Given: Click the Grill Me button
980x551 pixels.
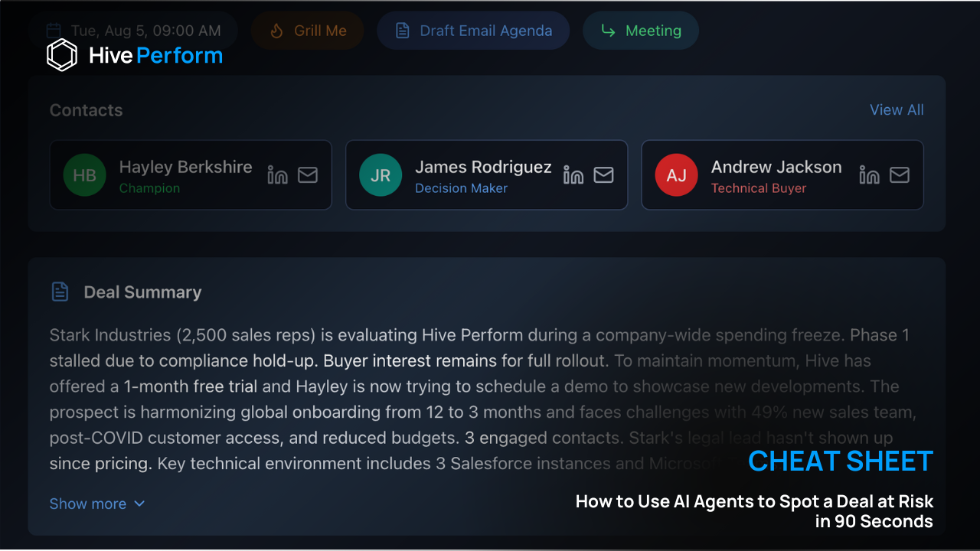Looking at the screenshot, I should click(307, 31).
